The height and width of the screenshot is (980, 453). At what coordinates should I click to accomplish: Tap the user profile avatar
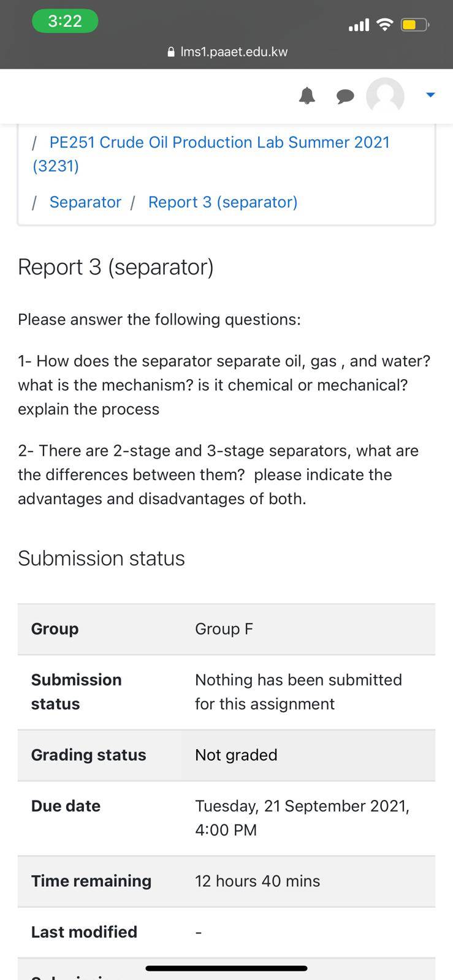385,96
